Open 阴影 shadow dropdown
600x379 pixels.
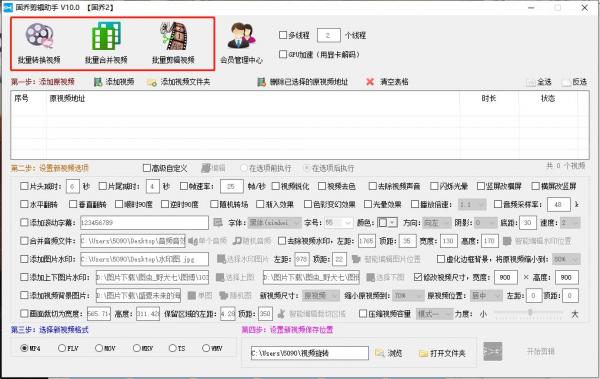click(485, 222)
